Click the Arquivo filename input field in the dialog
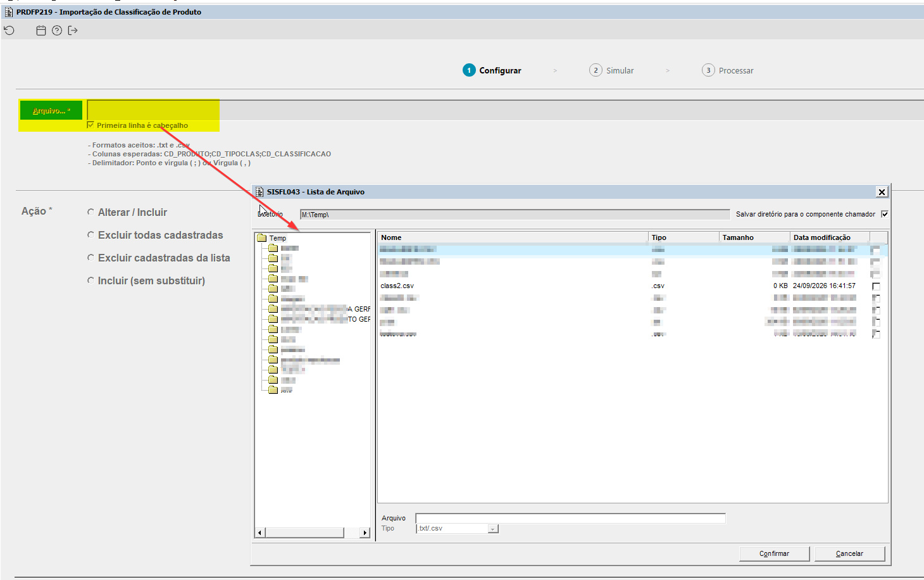The height and width of the screenshot is (580, 924). click(570, 518)
